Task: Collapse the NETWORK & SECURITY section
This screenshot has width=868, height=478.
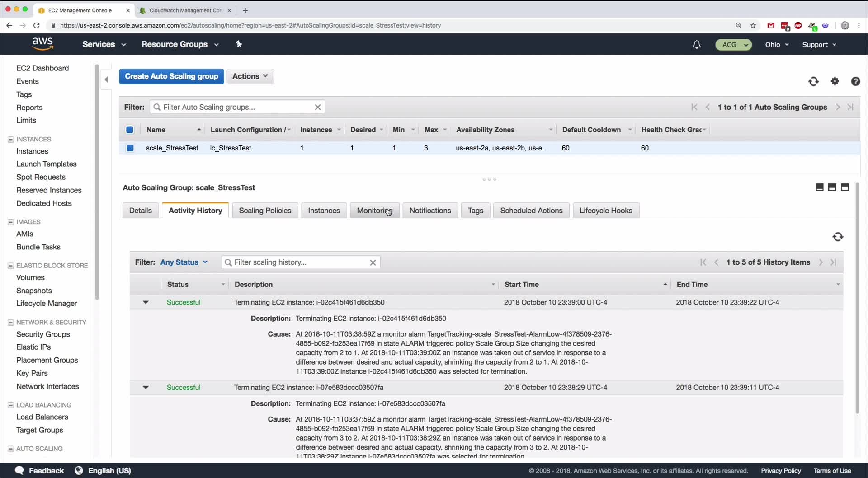Action: 11,322
